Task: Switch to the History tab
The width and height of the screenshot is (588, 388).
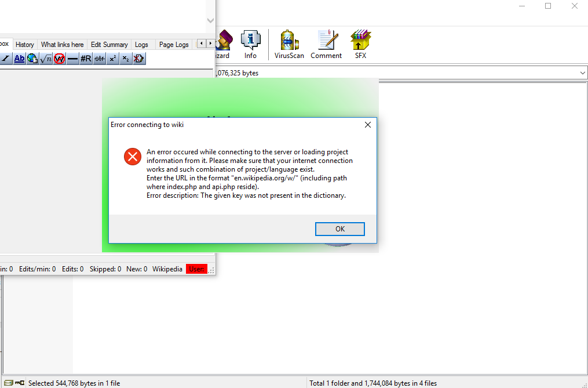Action: tap(25, 44)
